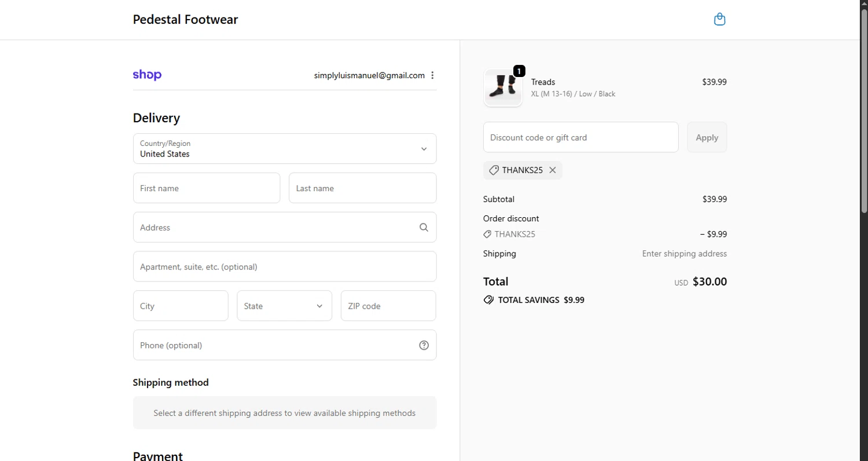868x461 pixels.
Task: Click the Shop logo
Action: click(x=147, y=75)
